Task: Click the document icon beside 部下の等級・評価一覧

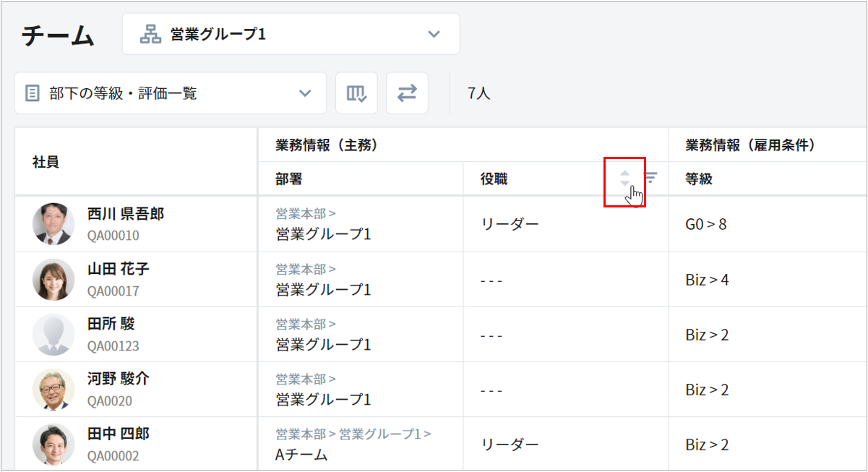Action: tap(32, 93)
